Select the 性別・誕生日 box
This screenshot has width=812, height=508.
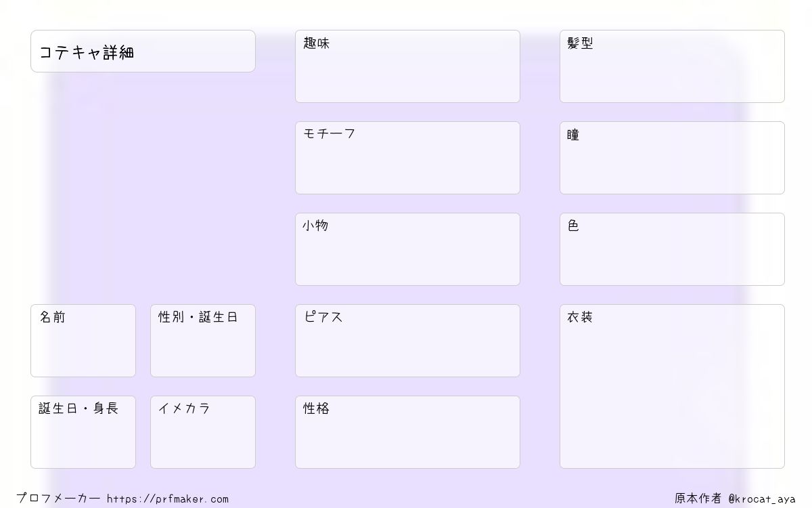[203, 341]
